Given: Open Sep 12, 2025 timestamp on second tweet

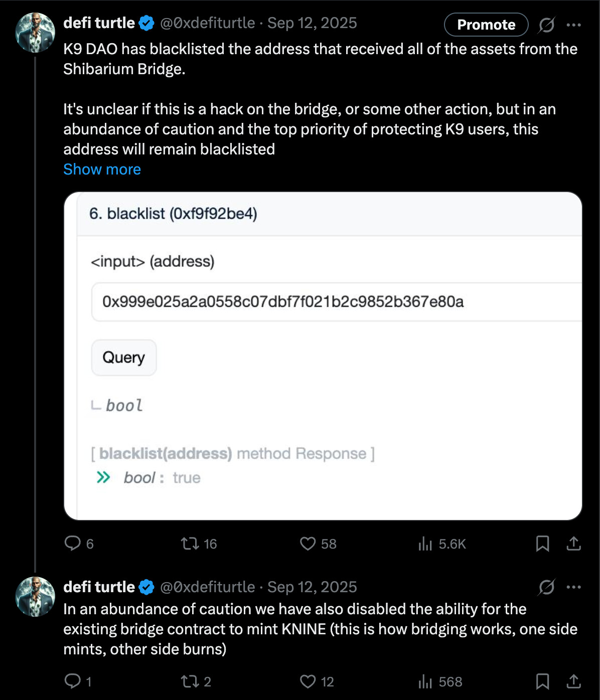Looking at the screenshot, I should 312,587.
